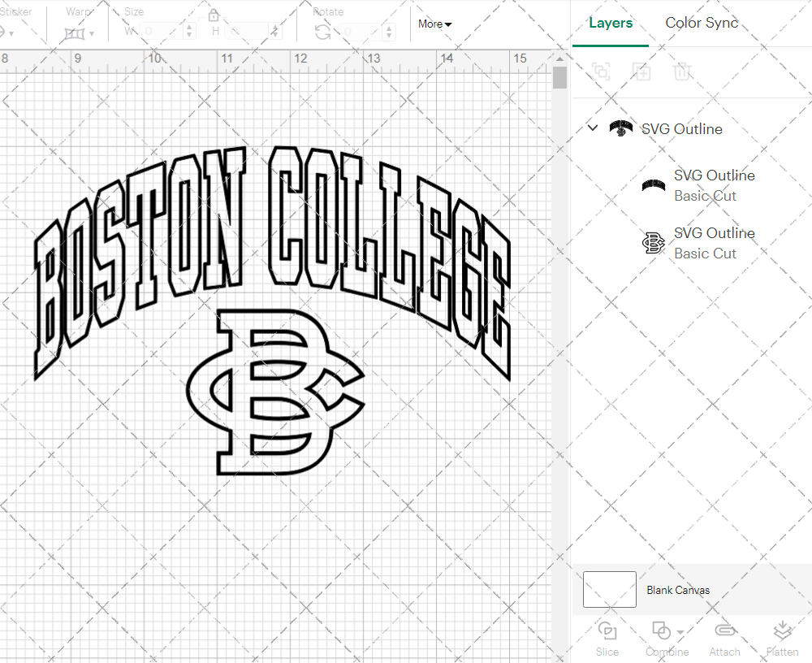This screenshot has width=812, height=663.
Task: Click the Flatten tool
Action: 782,639
